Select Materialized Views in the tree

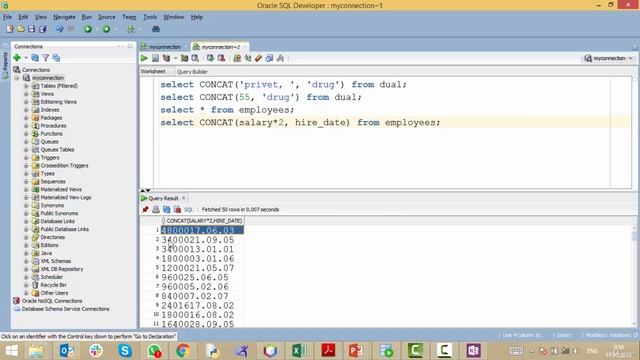pyautogui.click(x=61, y=189)
